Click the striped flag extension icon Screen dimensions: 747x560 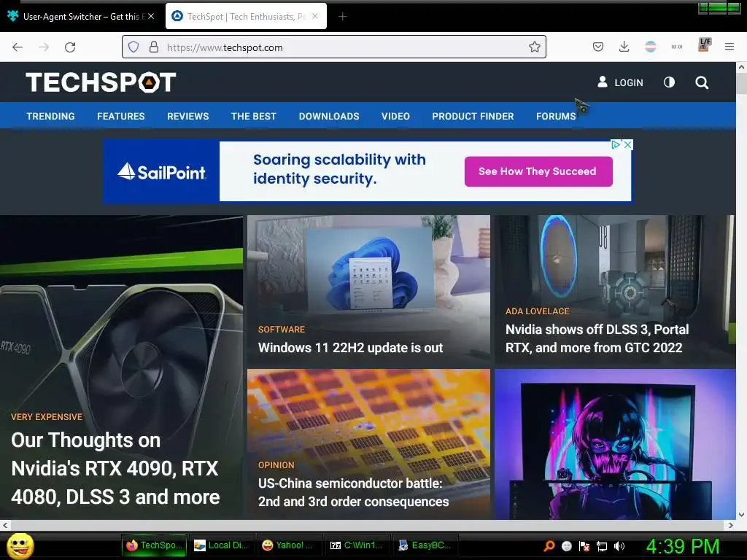[650, 47]
